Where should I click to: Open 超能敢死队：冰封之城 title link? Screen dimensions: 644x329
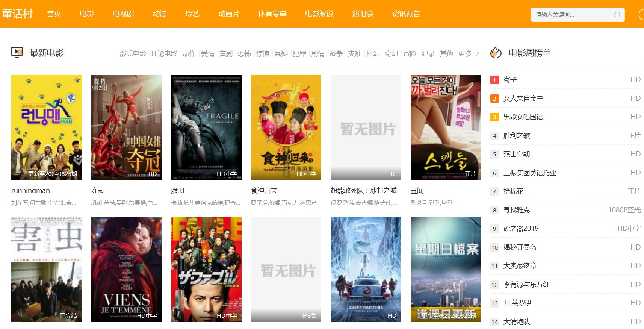[x=364, y=191]
